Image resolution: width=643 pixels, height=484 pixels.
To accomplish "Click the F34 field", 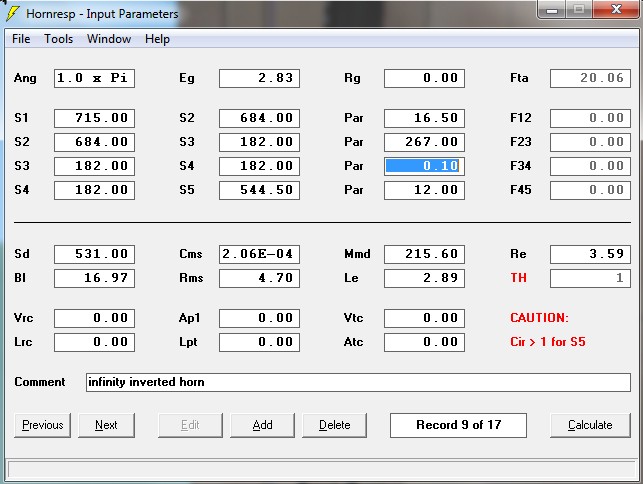I will click(590, 166).
